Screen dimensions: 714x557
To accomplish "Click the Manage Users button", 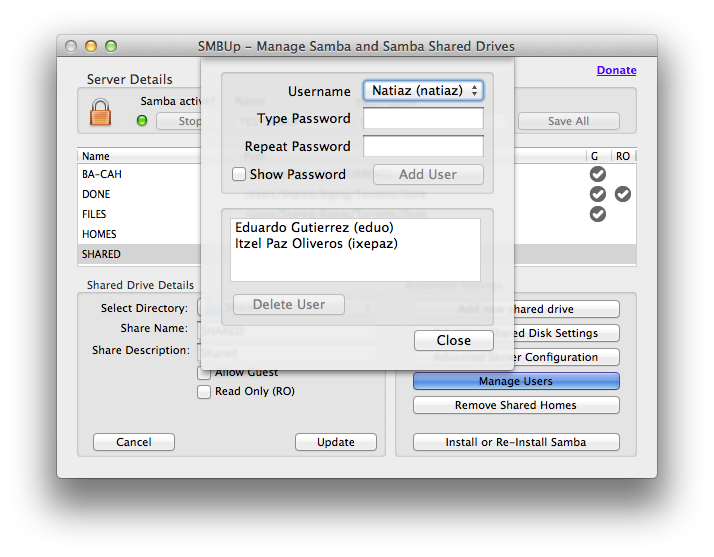I will pos(516,381).
